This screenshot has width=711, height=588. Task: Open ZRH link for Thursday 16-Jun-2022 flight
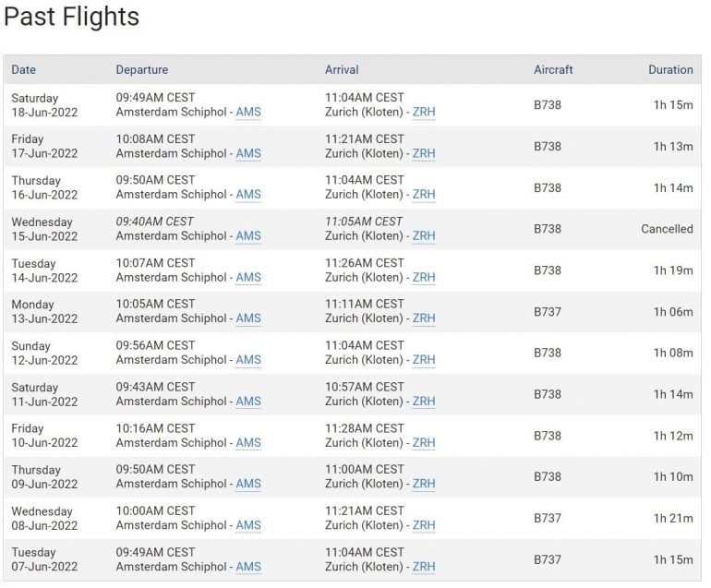point(424,195)
